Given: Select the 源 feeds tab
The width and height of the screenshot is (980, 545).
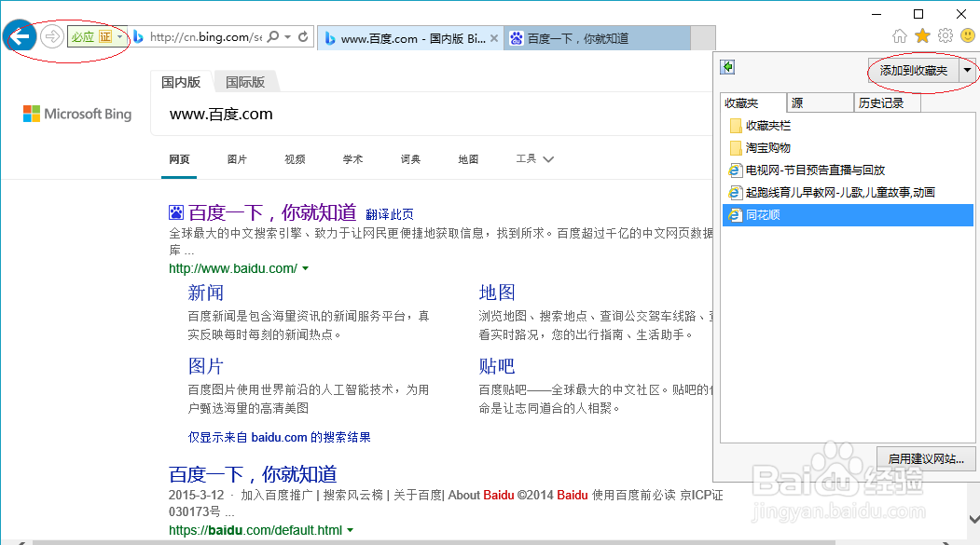Looking at the screenshot, I should (820, 103).
